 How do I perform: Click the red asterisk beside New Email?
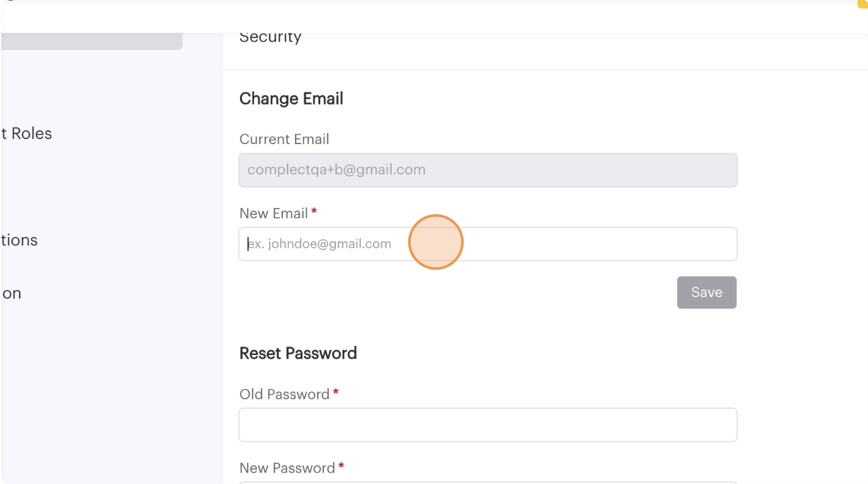pos(314,212)
